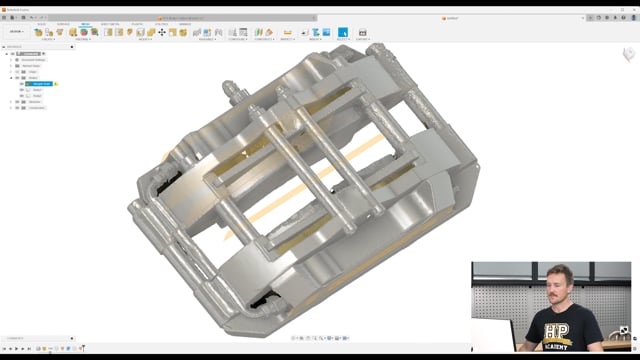Click the blue Insert SVG-style icon
Image resolution: width=640 pixels, height=360 pixels.
click(x=316, y=32)
